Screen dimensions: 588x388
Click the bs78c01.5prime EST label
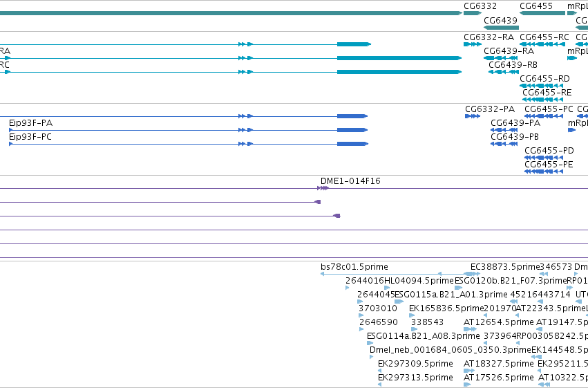pyautogui.click(x=354, y=267)
